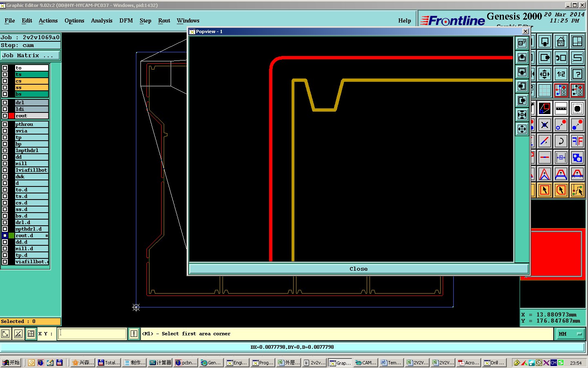
Task: Open the DFM menu
Action: coord(126,20)
